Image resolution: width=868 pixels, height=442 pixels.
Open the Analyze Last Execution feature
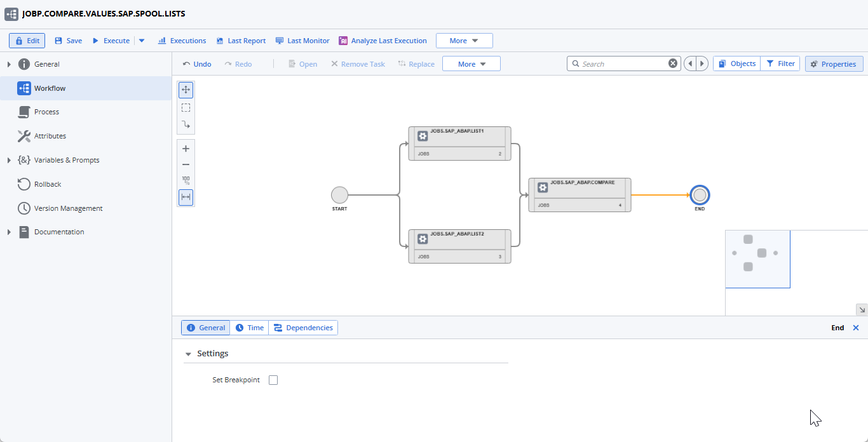point(383,40)
